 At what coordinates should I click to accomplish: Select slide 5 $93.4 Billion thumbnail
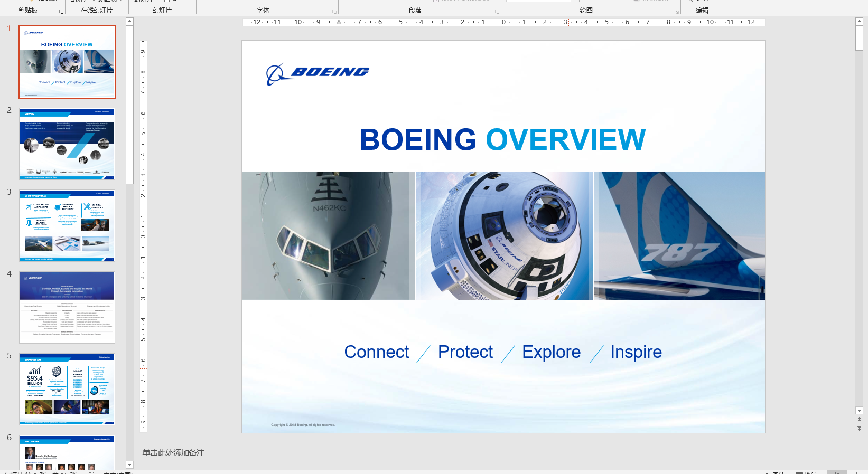tap(67, 390)
